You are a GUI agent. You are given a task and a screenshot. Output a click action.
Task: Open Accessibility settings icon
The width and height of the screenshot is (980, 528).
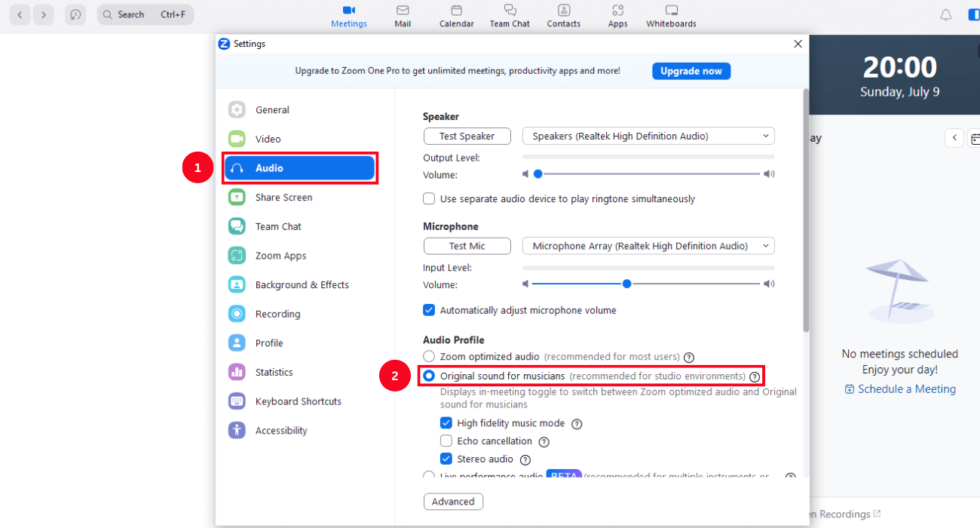(x=237, y=431)
